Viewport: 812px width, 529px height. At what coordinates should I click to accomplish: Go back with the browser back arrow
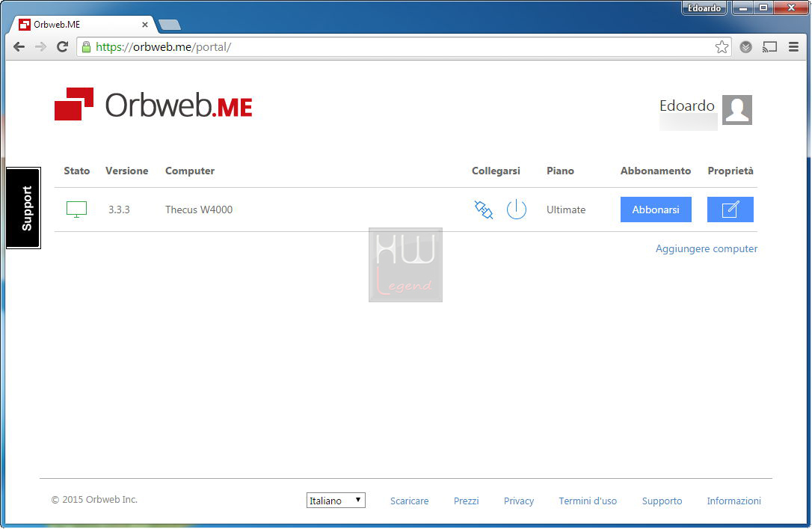[19, 47]
